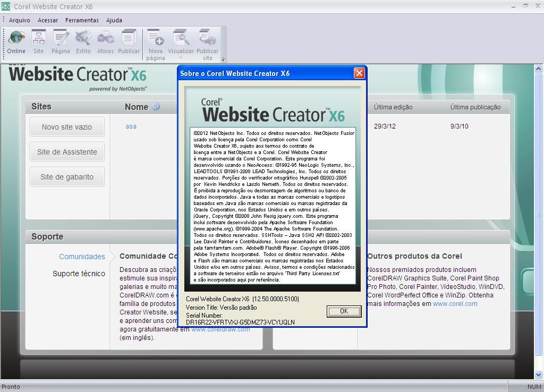Open the Estilo palette icon
Screen dimensions: 544x392
83,38
